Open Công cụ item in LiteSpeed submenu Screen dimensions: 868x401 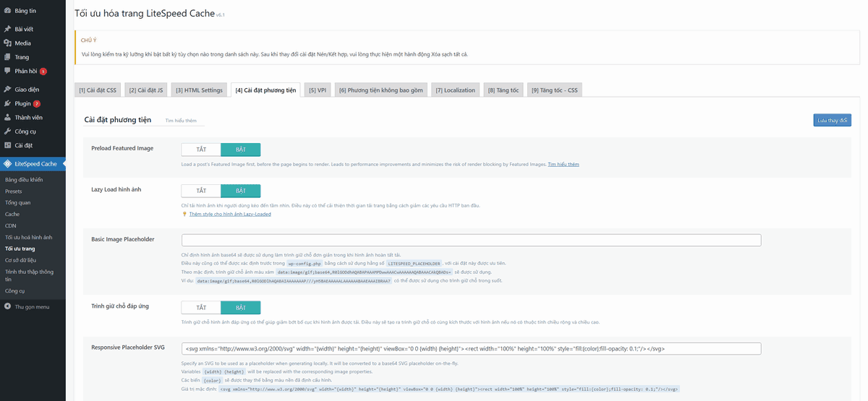[15, 290]
